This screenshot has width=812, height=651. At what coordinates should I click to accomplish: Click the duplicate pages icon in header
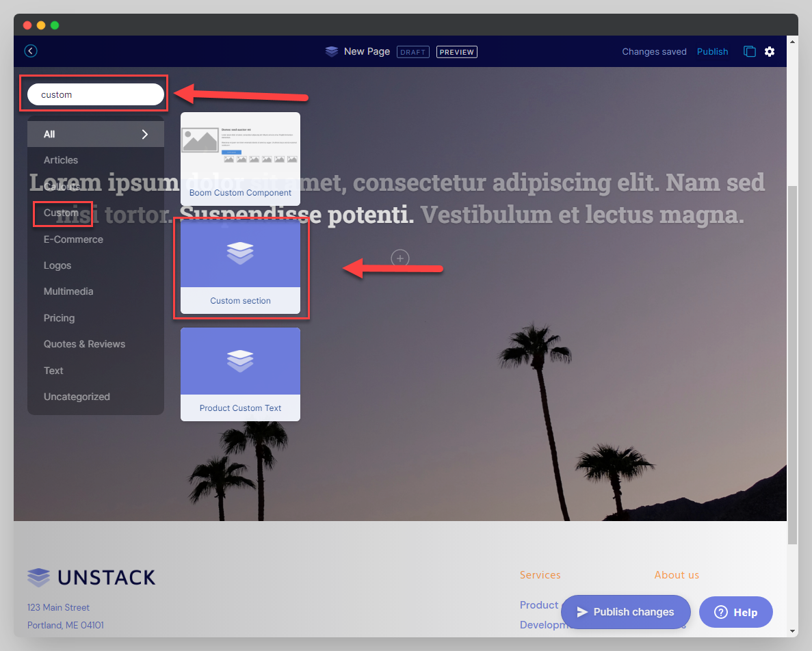pos(749,51)
